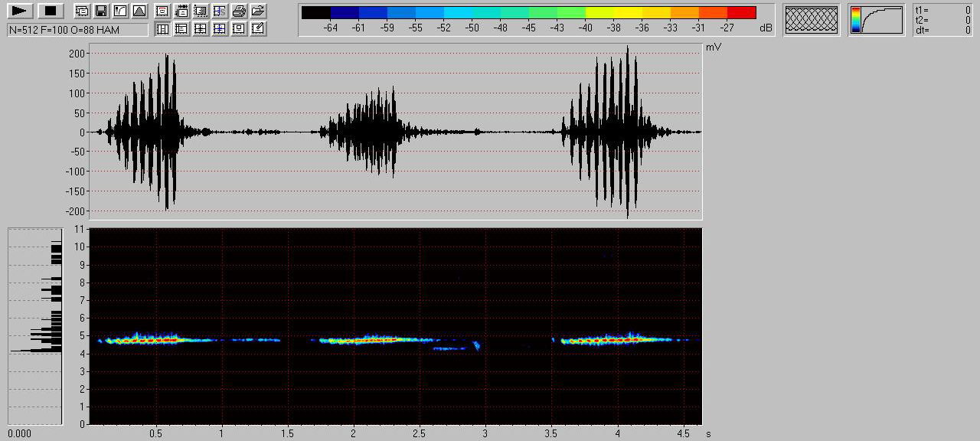Toggle the blue crosshair cursor icon in second row
The height and width of the screenshot is (441, 980).
[220, 29]
